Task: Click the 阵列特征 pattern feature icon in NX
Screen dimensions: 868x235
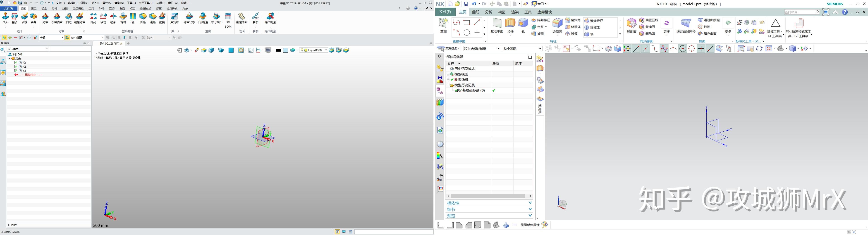Action: click(x=540, y=20)
